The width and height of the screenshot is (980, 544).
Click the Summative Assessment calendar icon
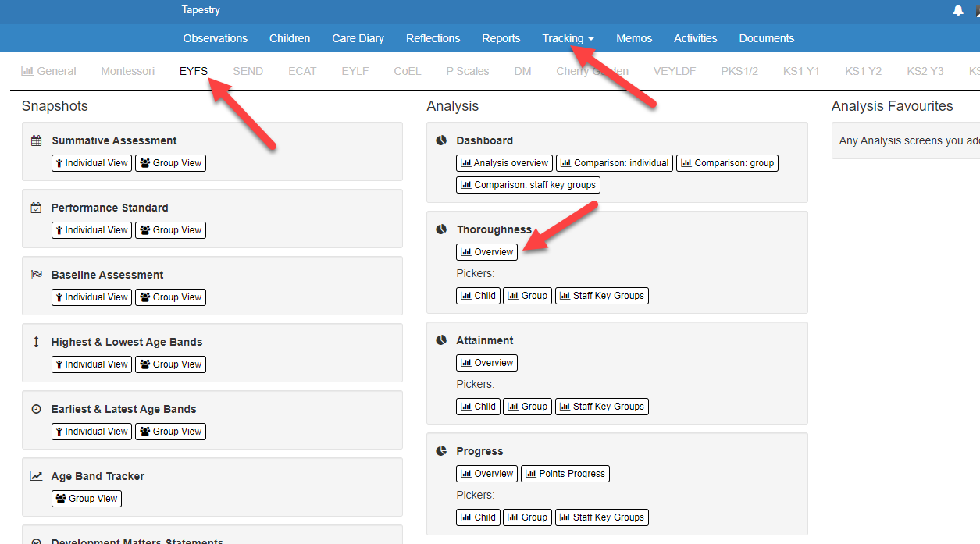click(36, 140)
